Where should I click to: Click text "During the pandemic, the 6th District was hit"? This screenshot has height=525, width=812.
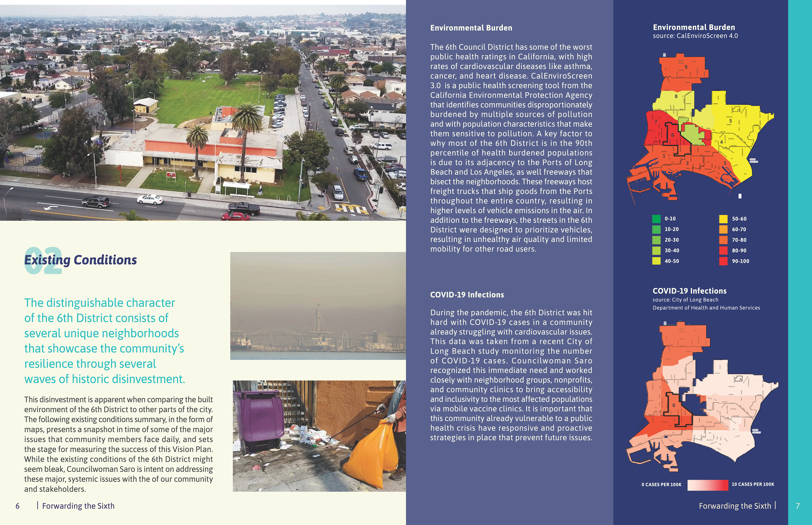click(x=511, y=313)
